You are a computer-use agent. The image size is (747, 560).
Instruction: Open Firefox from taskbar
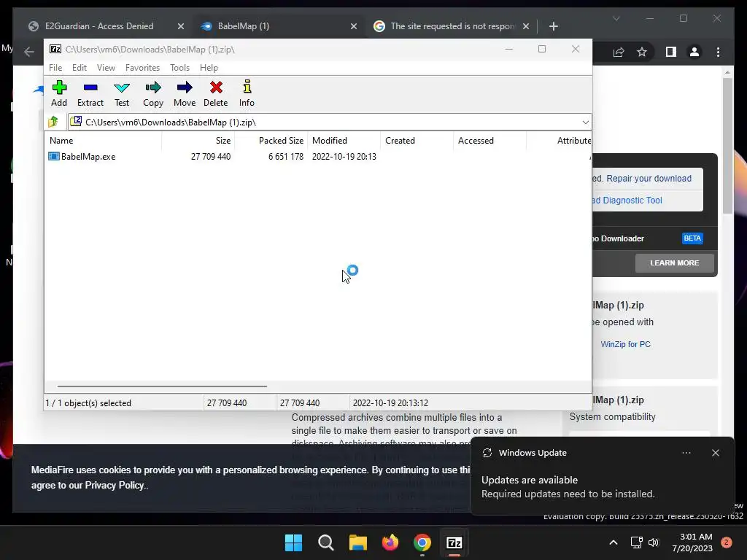[x=390, y=542]
